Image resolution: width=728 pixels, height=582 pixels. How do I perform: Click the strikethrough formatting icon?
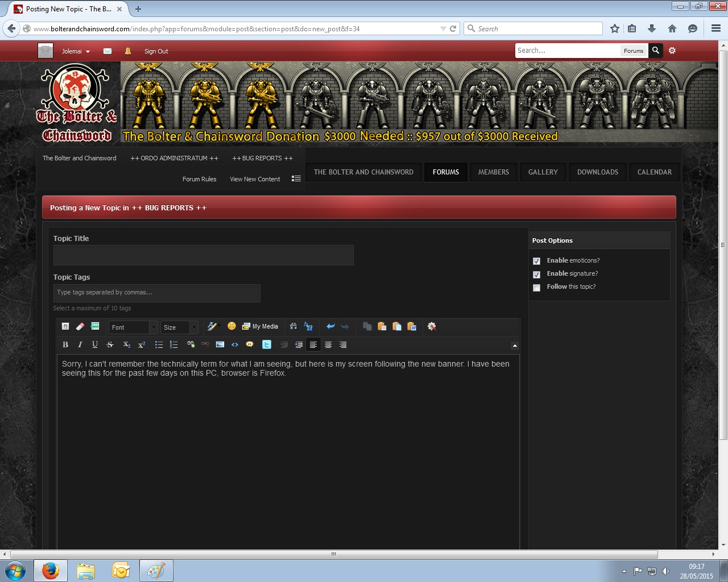(x=110, y=344)
